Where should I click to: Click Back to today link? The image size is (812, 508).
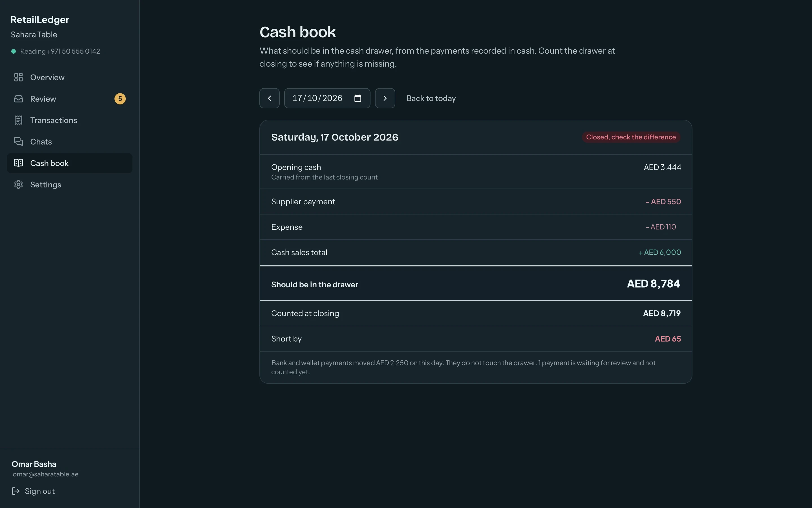[431, 98]
